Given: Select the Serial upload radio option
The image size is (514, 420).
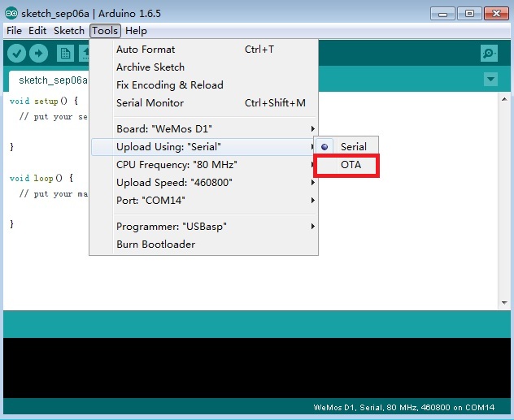Looking at the screenshot, I should [x=353, y=147].
